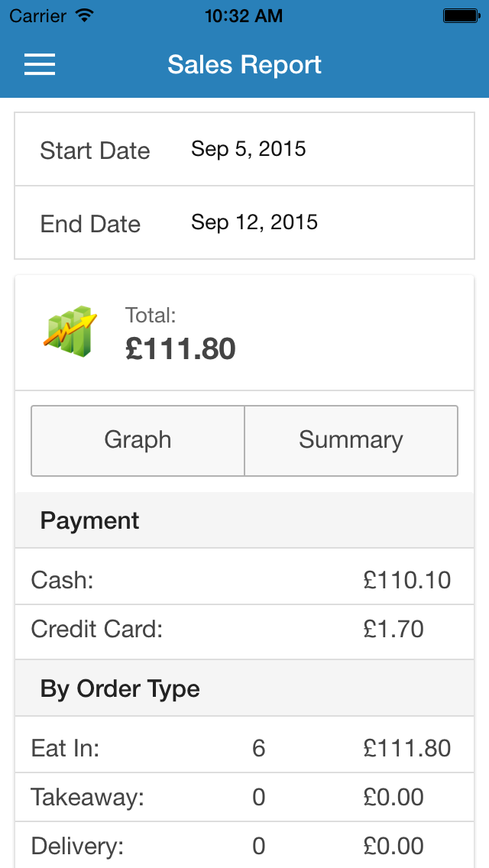
Task: Pick the End Date value Sep 12, 2015
Action: 254,222
